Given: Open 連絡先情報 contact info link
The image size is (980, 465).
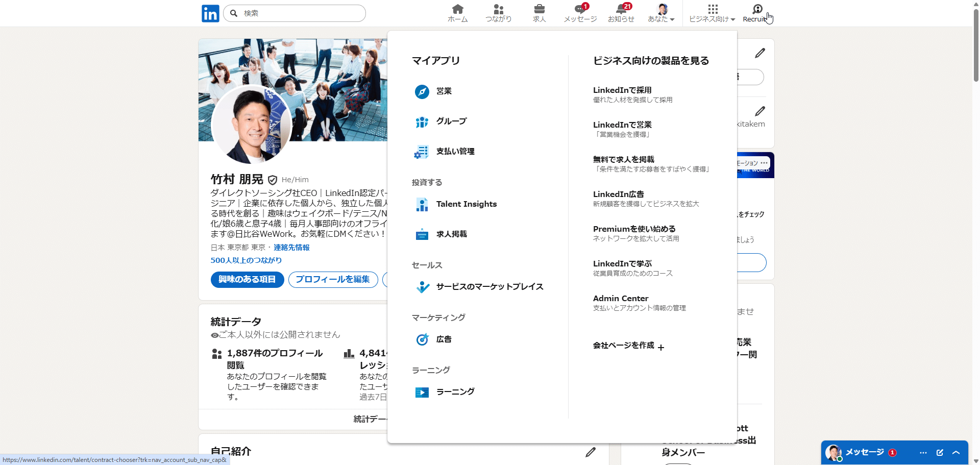Looking at the screenshot, I should point(291,248).
